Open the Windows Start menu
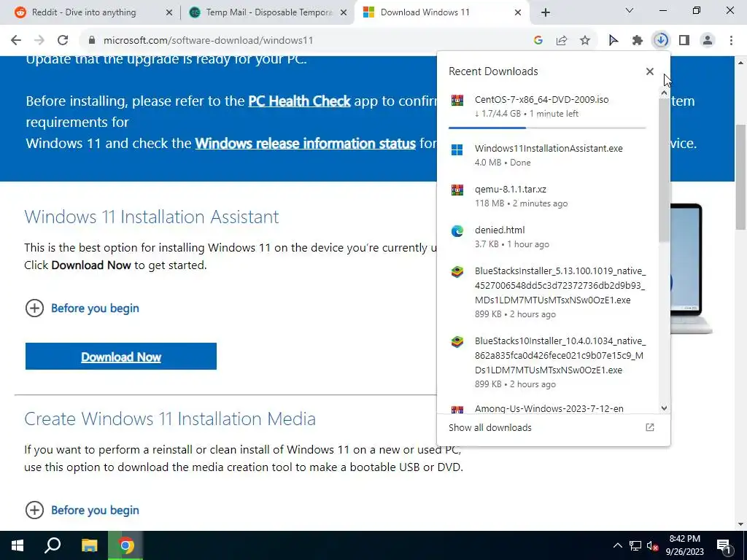This screenshot has height=560, width=747. [18, 545]
